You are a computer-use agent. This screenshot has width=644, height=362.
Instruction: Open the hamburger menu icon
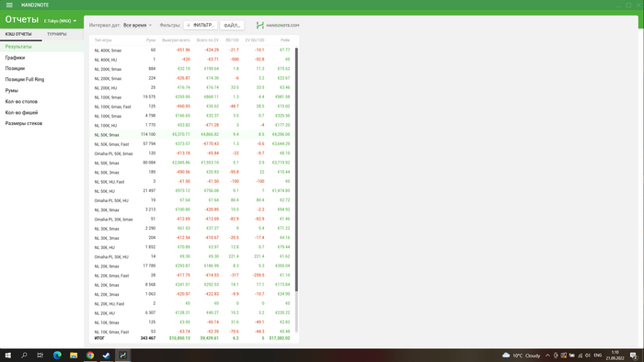[9, 5]
